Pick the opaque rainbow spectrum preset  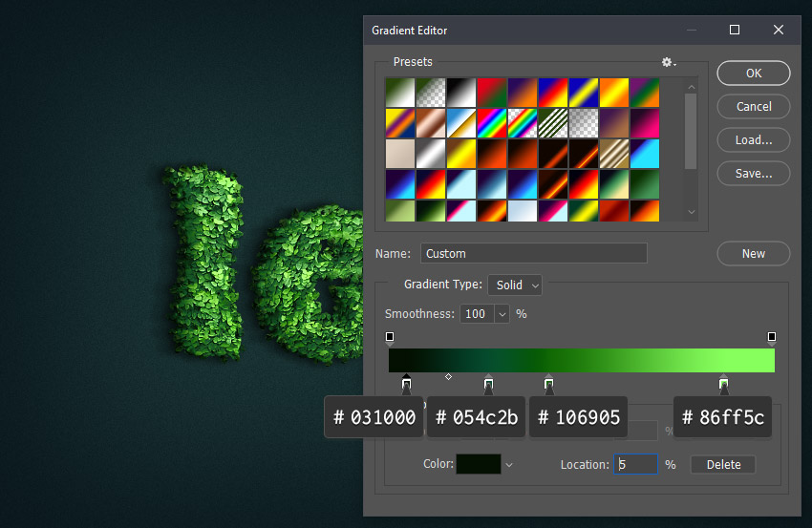tap(491, 123)
